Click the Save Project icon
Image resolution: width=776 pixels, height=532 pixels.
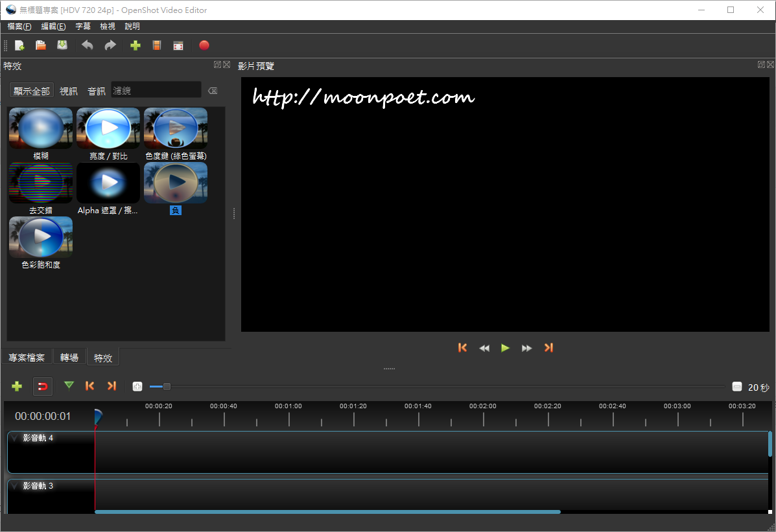pyautogui.click(x=62, y=45)
